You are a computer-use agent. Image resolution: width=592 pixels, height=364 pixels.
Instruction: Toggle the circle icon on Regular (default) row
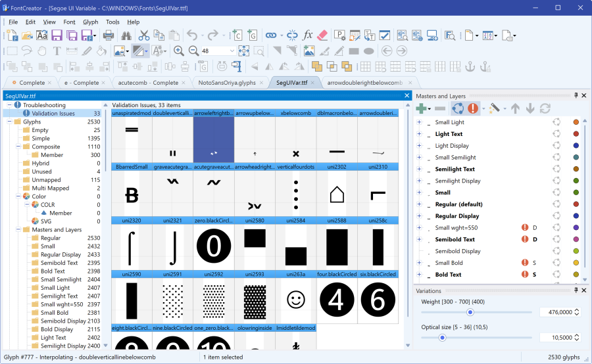click(556, 204)
